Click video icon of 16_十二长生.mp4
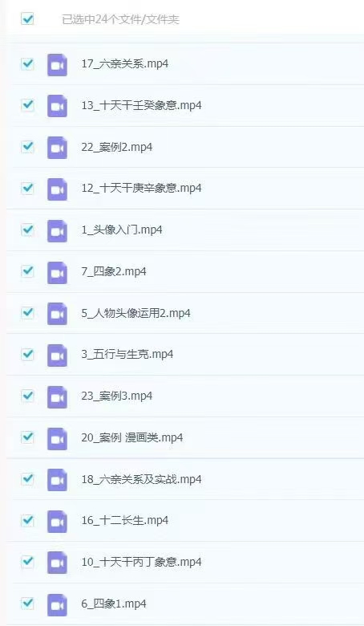Image resolution: width=364 pixels, height=626 pixels. [x=57, y=522]
